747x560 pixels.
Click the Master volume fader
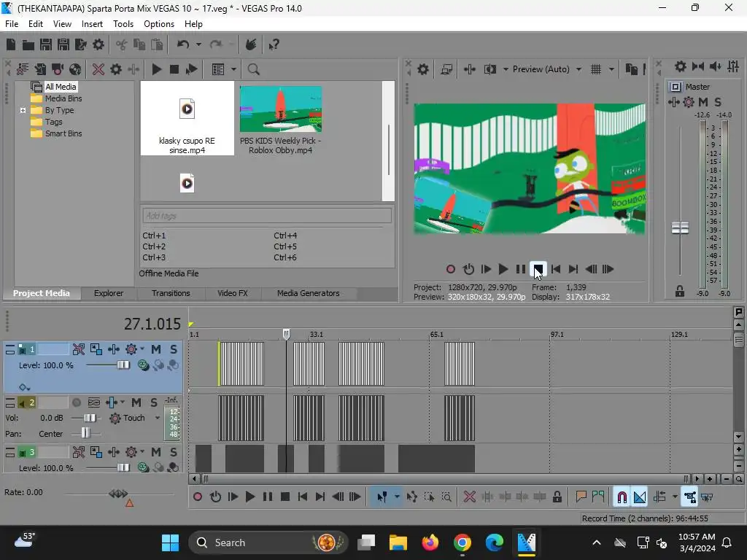pyautogui.click(x=680, y=228)
